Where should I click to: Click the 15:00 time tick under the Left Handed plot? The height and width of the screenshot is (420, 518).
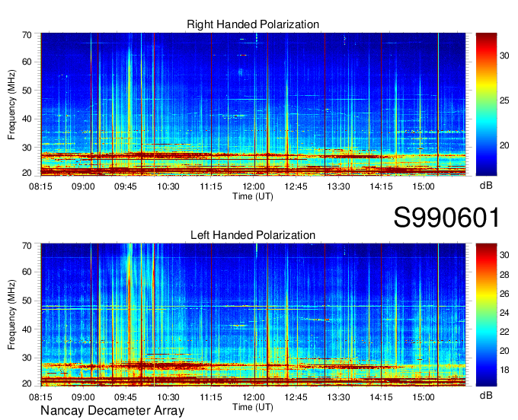[424, 397]
